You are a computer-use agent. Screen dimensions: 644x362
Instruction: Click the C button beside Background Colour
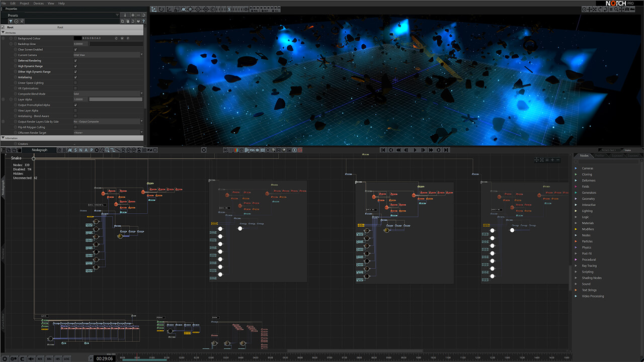pyautogui.click(x=116, y=38)
